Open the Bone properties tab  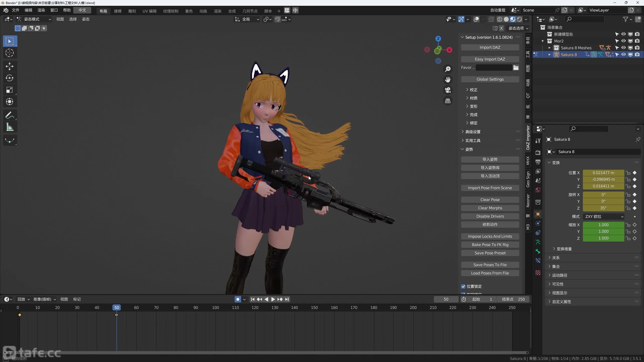click(538, 251)
